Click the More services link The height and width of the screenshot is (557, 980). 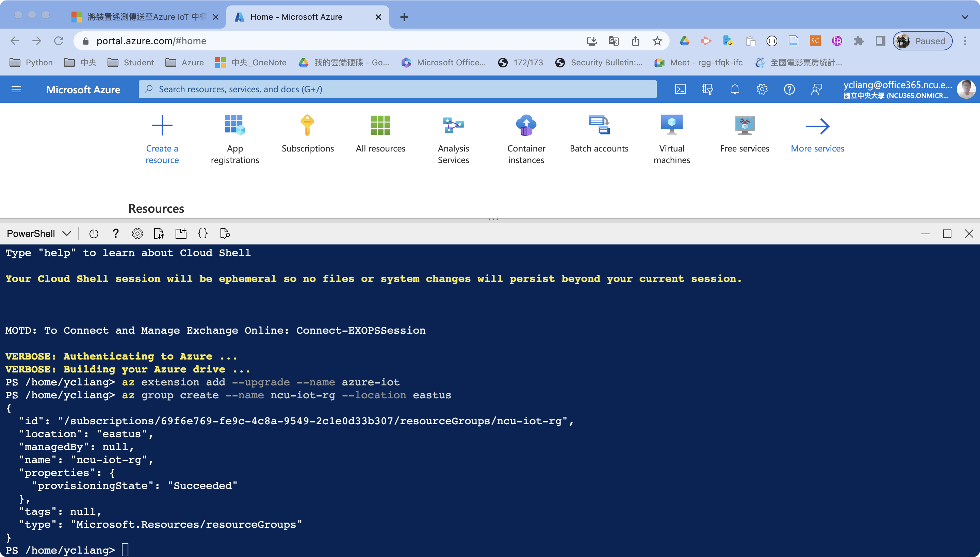coord(817,148)
